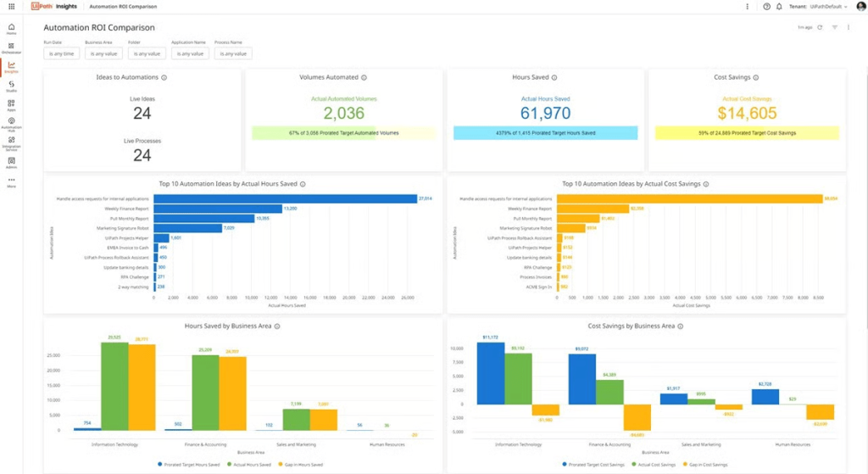
Task: Click the blue Pull Monthly Report bar
Action: click(x=204, y=219)
